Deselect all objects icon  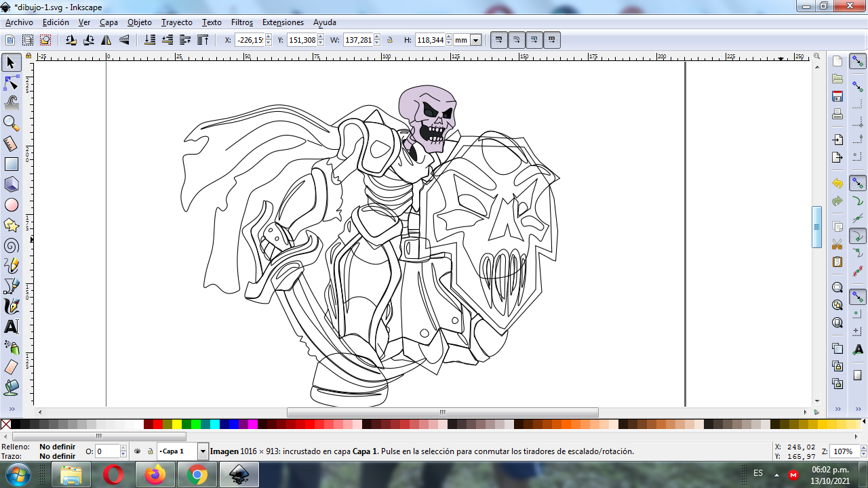point(45,40)
